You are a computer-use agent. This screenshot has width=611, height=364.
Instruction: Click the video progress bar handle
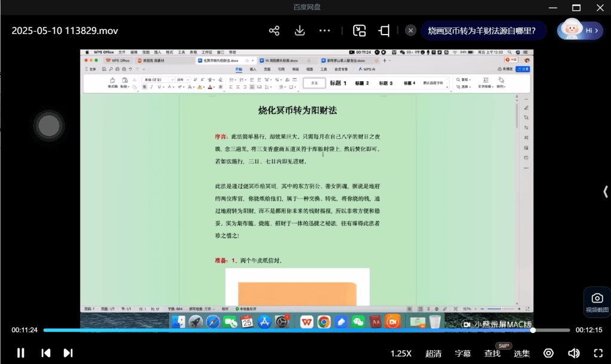533,330
